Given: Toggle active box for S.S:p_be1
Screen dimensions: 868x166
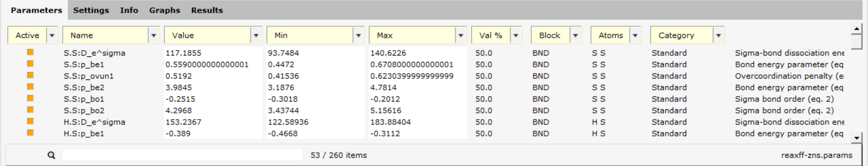Looking at the screenshot, I should pyautogui.click(x=30, y=64).
